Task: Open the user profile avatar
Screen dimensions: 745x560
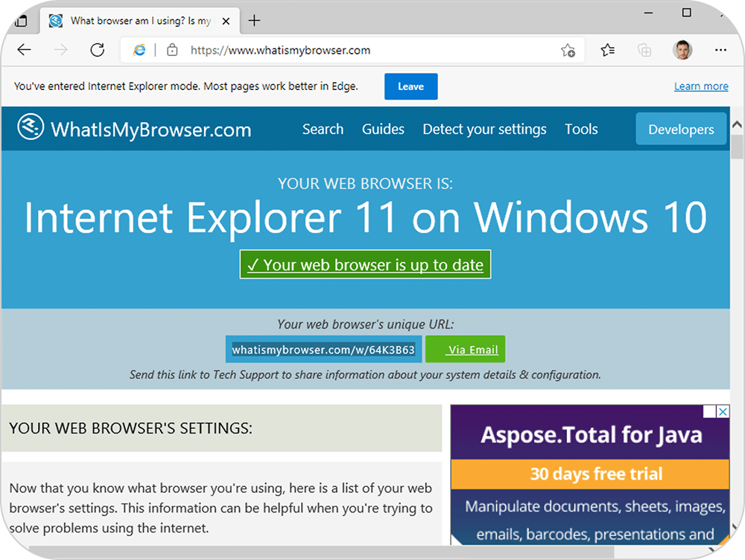Action: click(682, 49)
